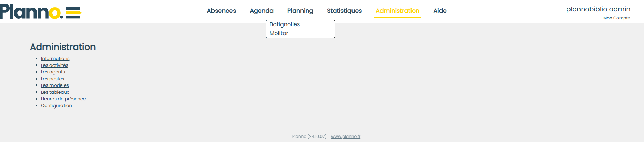The image size is (644, 142).
Task: Open the Absences menu
Action: click(x=221, y=11)
